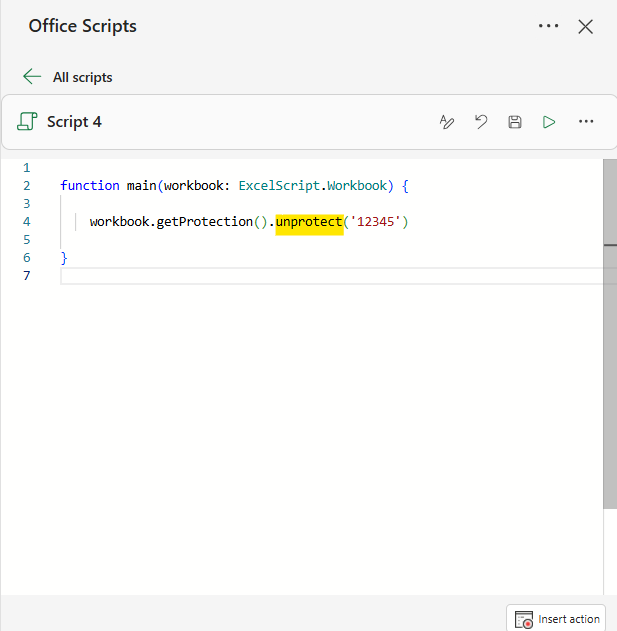The height and width of the screenshot is (631, 617).
Task: Open Office Scripts pane options menu
Action: [x=549, y=26]
